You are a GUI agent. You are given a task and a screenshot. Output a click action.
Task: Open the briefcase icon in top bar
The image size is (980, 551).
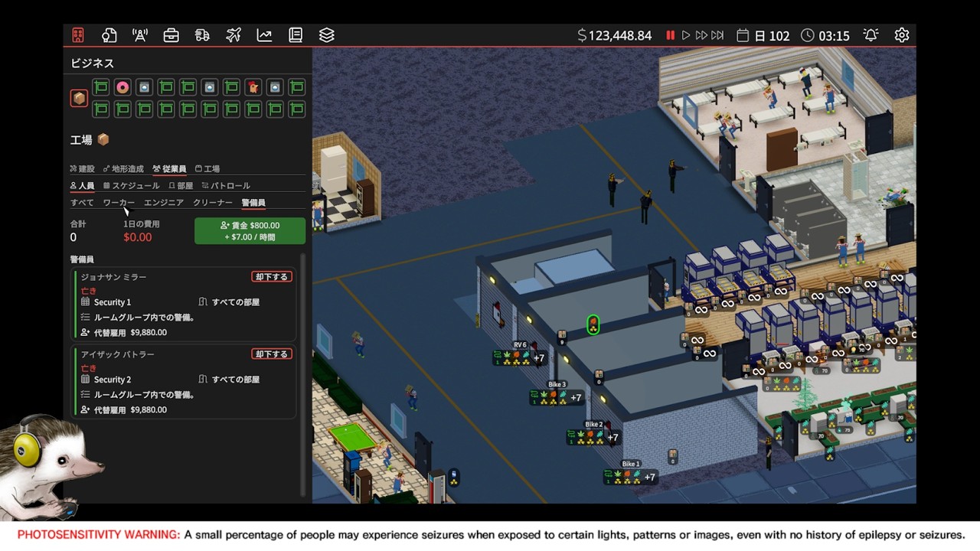pos(171,35)
